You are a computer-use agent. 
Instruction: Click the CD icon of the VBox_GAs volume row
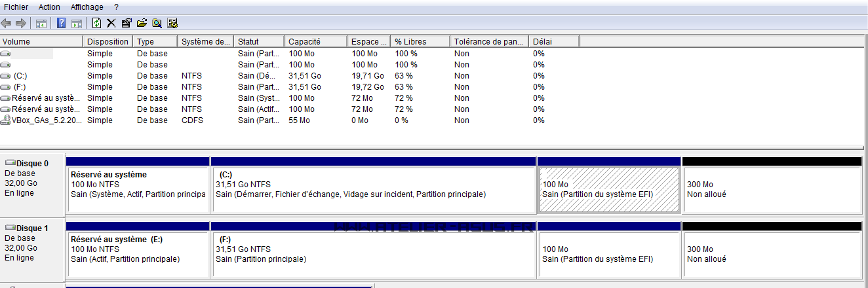click(6, 120)
